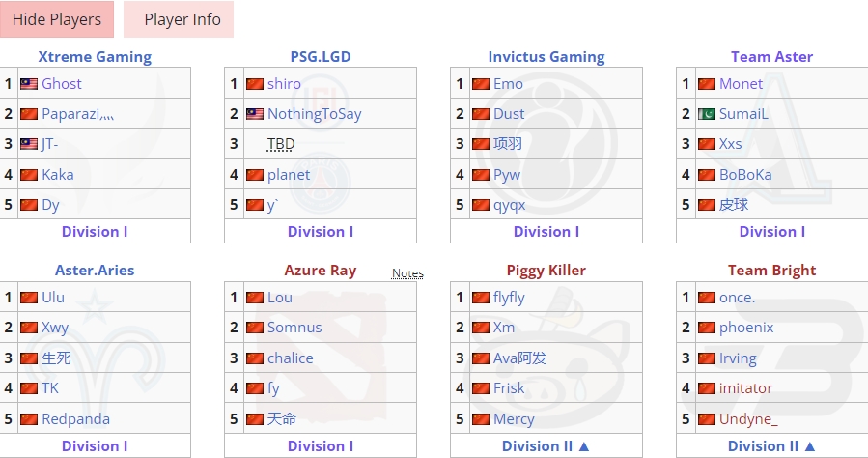
Task: Click the Pakistan flag next to SumaiL
Action: click(707, 114)
